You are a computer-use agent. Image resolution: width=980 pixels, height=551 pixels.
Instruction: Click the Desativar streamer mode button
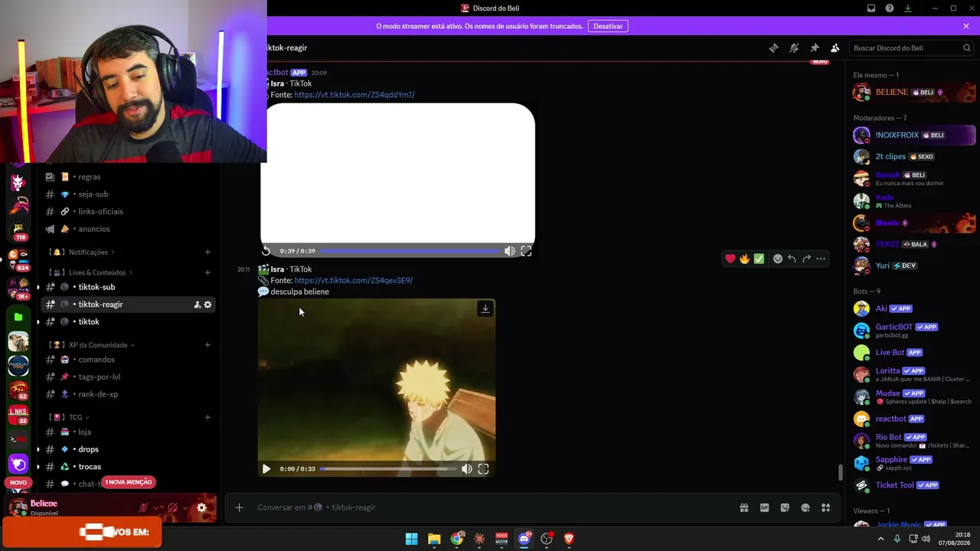pyautogui.click(x=608, y=26)
